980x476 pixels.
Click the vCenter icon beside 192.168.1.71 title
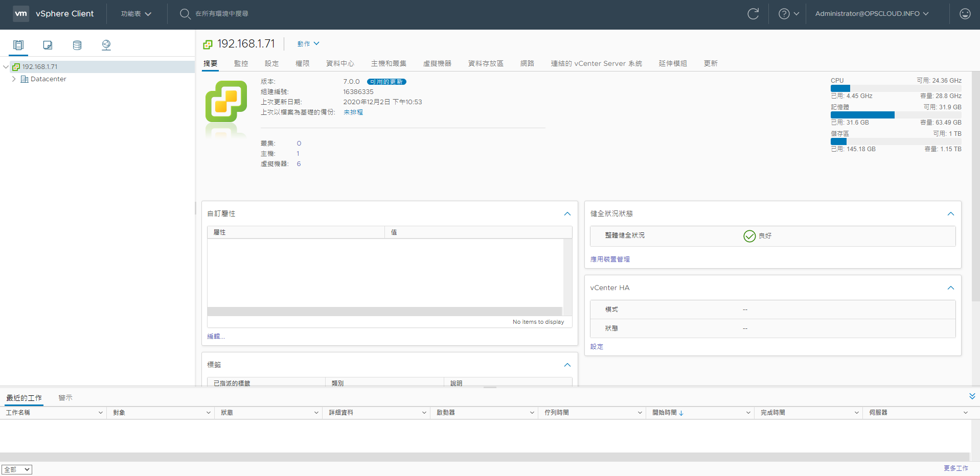208,44
